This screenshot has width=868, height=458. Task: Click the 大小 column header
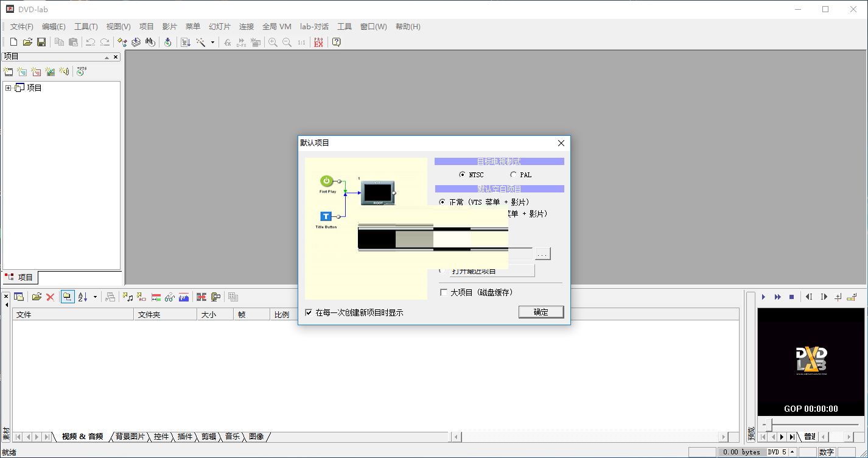[x=215, y=314]
